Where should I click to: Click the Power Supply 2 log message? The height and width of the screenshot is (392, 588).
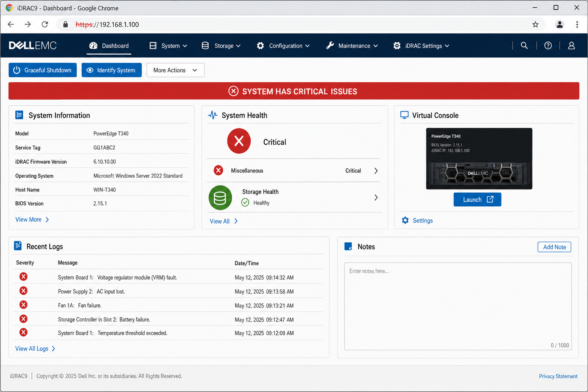click(x=91, y=292)
